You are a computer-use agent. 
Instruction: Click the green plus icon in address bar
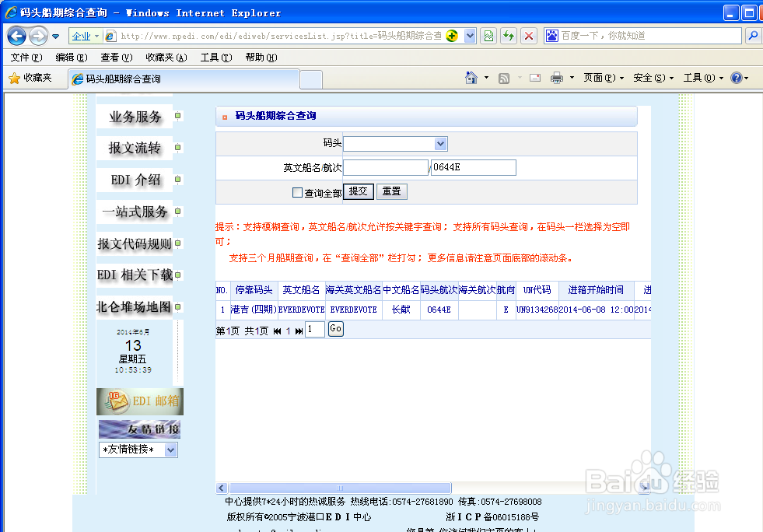pos(452,36)
